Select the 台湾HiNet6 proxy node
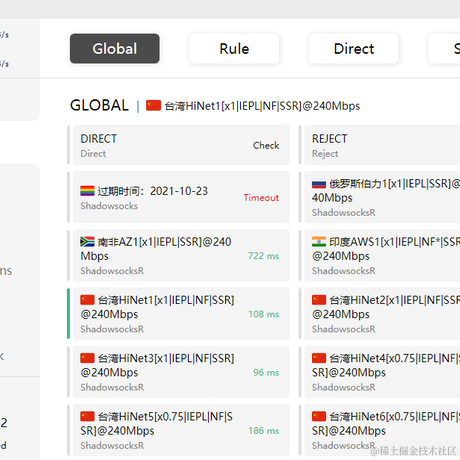This screenshot has height=460, width=460. pos(382,430)
